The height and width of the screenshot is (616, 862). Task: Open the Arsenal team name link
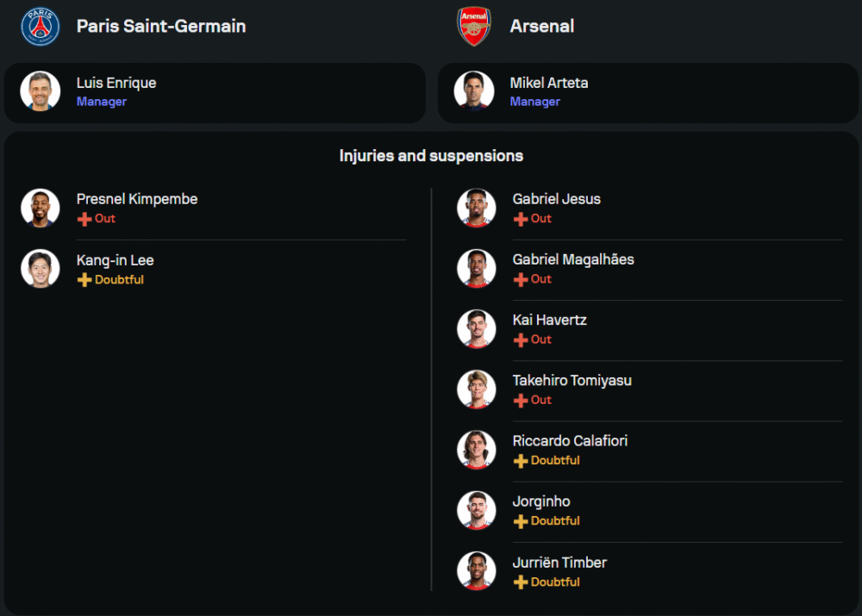tap(542, 26)
